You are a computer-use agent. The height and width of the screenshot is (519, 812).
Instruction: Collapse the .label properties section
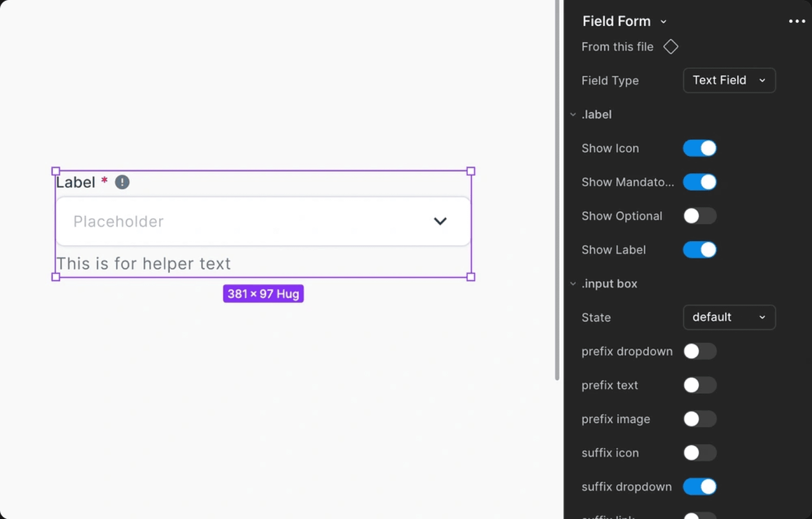(573, 115)
